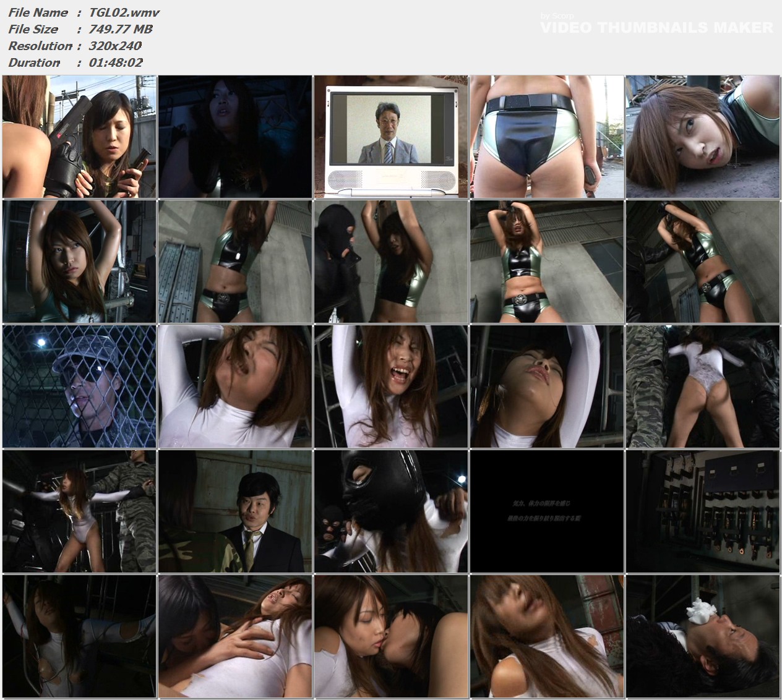Open the soldier behind wire mesh thumbnail
This screenshot has height=700, width=782.
(x=79, y=386)
